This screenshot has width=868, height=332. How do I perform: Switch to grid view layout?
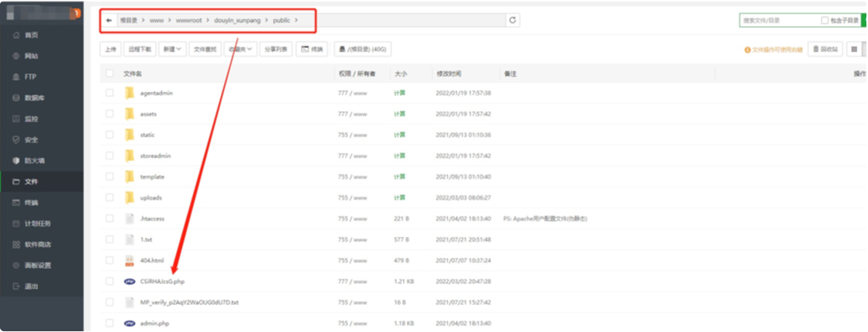(855, 49)
